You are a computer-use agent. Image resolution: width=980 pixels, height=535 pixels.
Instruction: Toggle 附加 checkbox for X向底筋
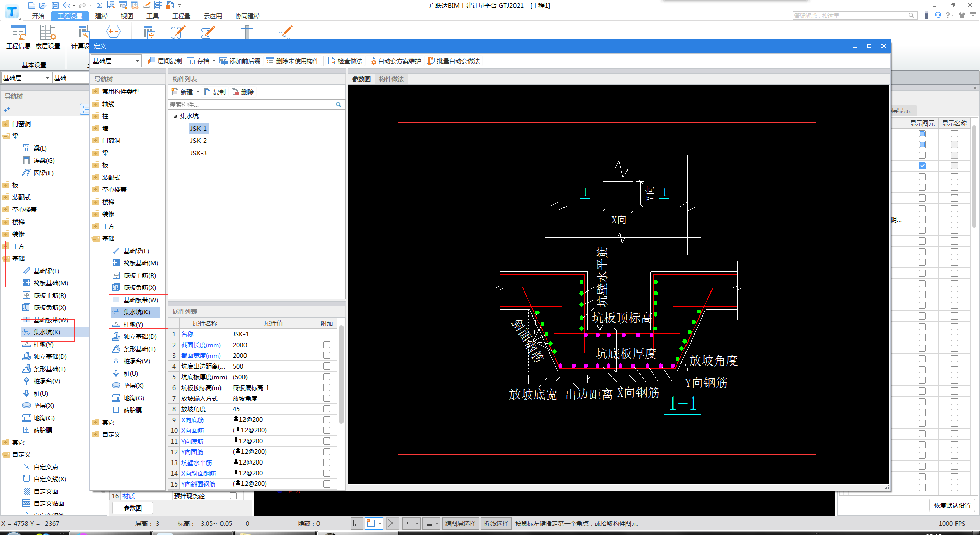tap(327, 420)
